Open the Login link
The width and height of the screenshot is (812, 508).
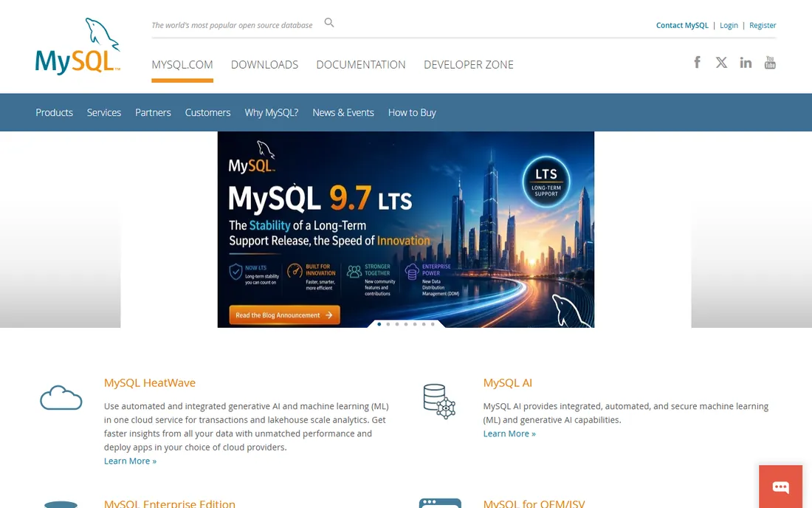(x=729, y=25)
